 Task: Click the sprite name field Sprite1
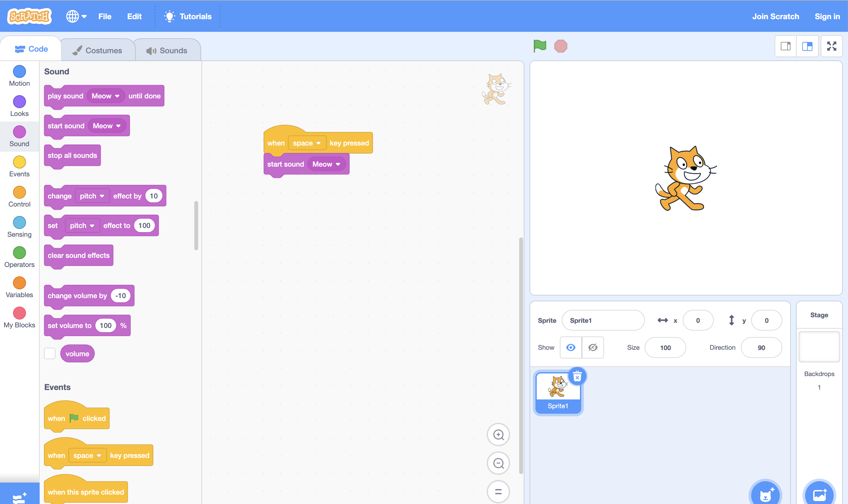(603, 320)
